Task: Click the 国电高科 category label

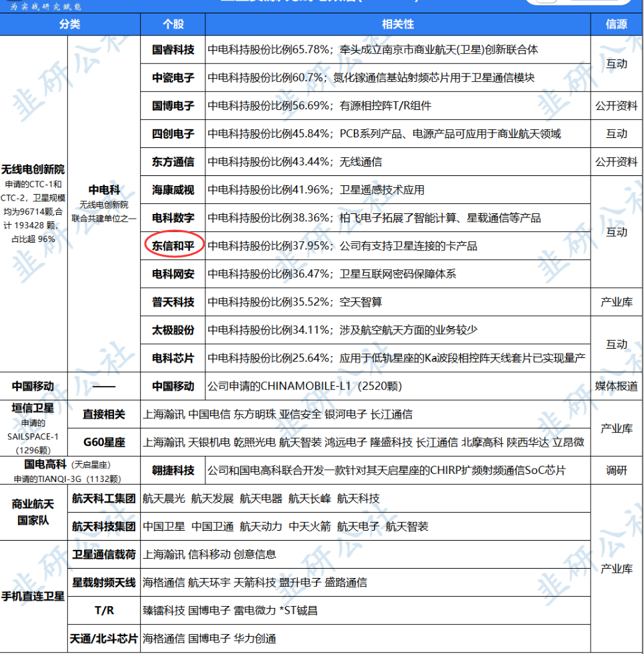Action: 45,464
